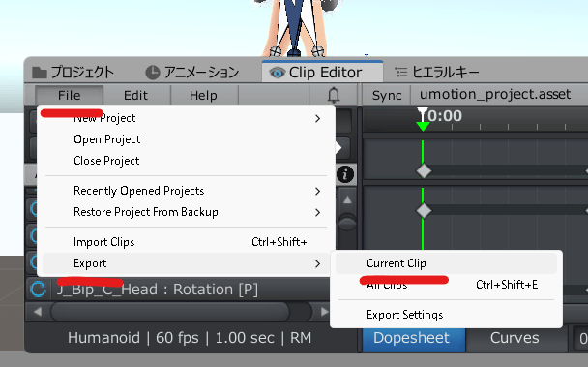This screenshot has height=367, width=588.
Task: Click the vertical scrollbar handle
Action: coord(347,223)
